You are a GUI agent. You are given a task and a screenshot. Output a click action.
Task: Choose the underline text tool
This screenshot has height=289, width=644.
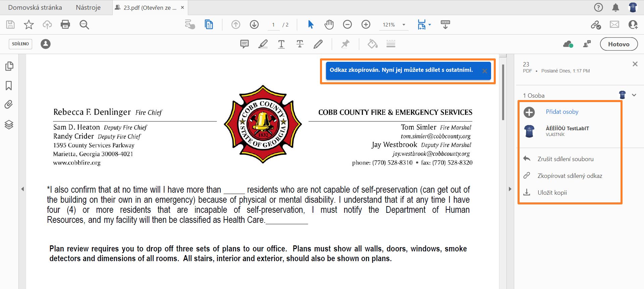point(281,44)
